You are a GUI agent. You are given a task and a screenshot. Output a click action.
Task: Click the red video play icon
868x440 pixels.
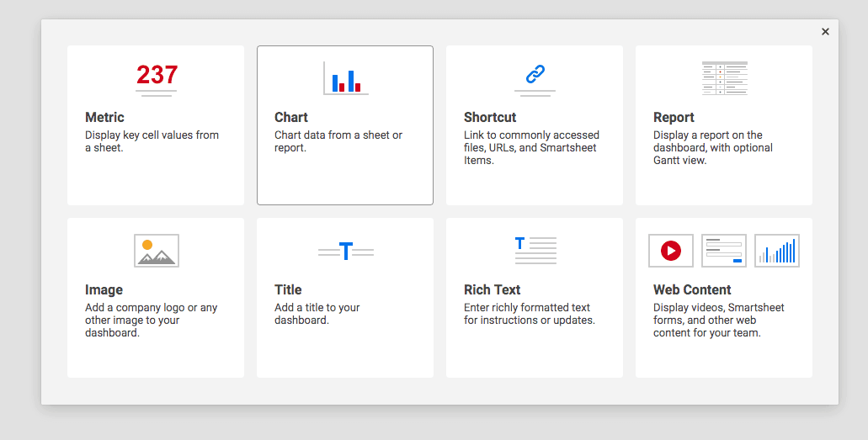[x=670, y=251]
